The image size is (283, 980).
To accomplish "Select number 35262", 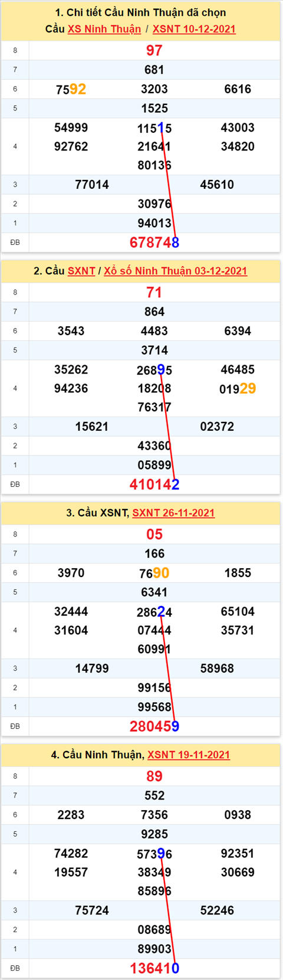I will 71,369.
